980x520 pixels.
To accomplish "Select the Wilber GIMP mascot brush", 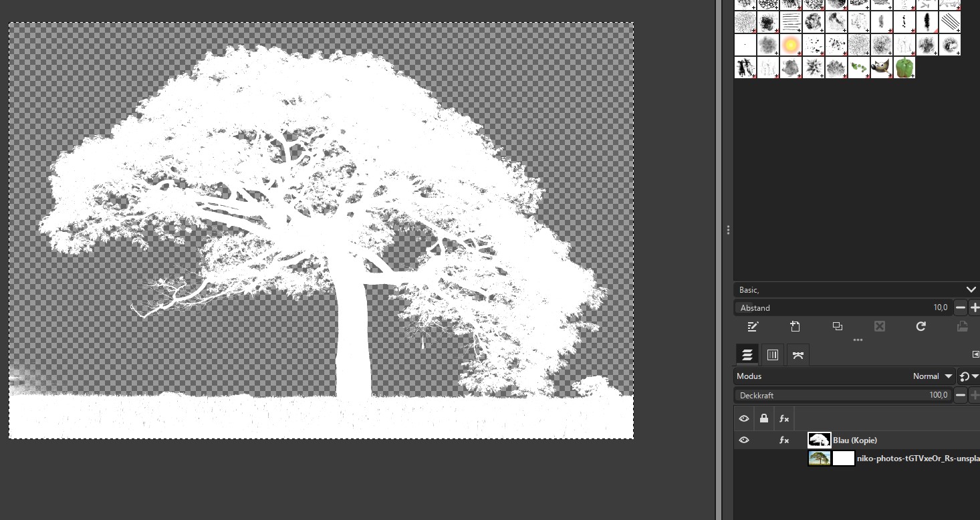I will point(881,68).
